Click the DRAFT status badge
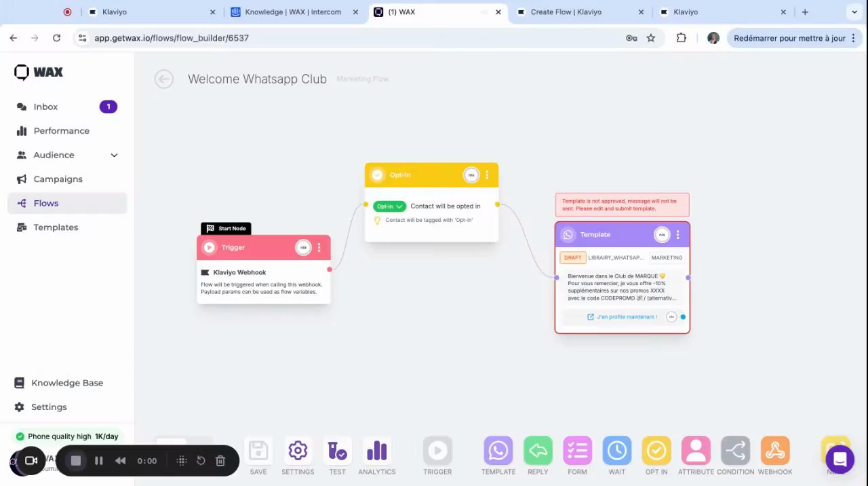The height and width of the screenshot is (486, 868). click(572, 258)
